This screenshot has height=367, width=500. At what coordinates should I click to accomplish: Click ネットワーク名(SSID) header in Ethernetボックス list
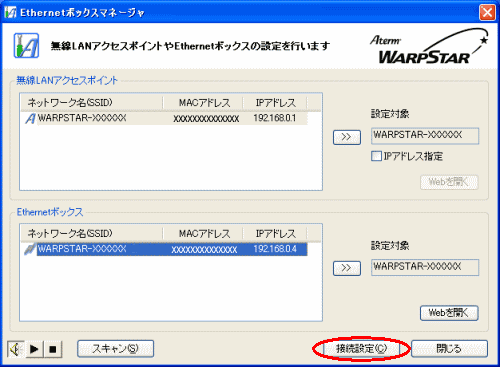tap(92, 234)
